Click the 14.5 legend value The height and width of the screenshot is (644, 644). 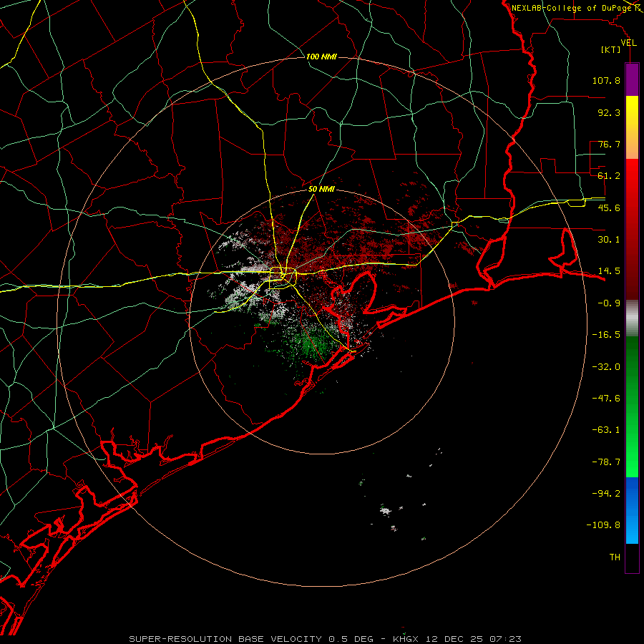[609, 271]
